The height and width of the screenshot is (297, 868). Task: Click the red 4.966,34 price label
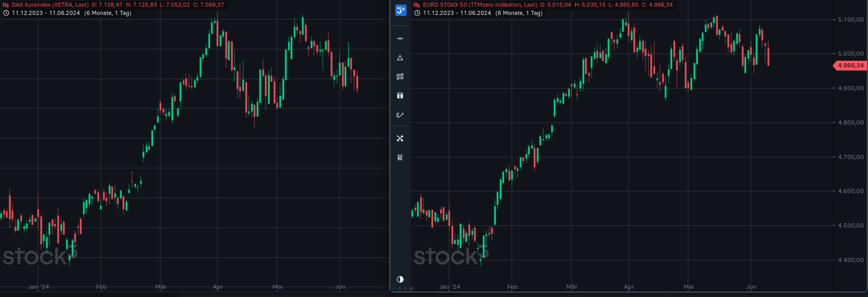pyautogui.click(x=850, y=66)
